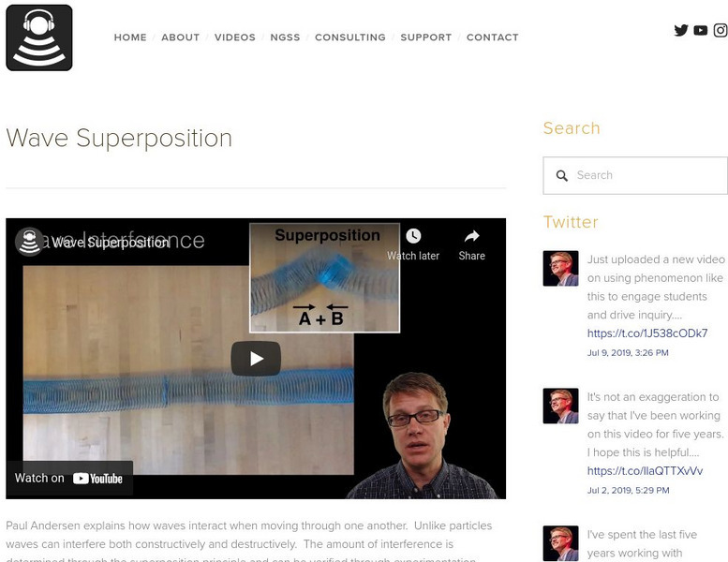
Task: Click the Bozeman Science logo icon
Action: pyautogui.click(x=39, y=37)
